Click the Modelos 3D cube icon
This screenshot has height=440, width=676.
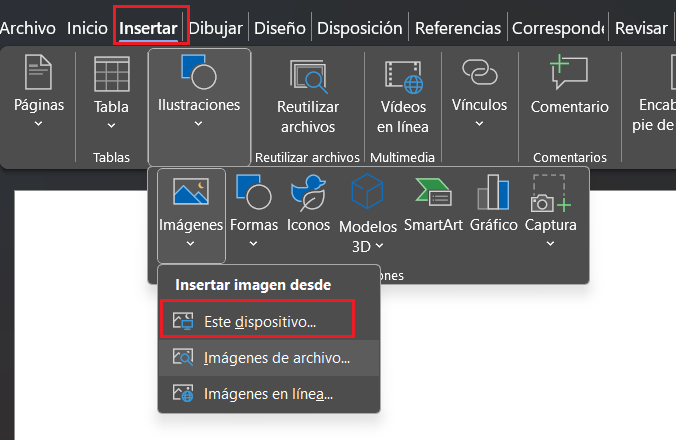pyautogui.click(x=367, y=191)
